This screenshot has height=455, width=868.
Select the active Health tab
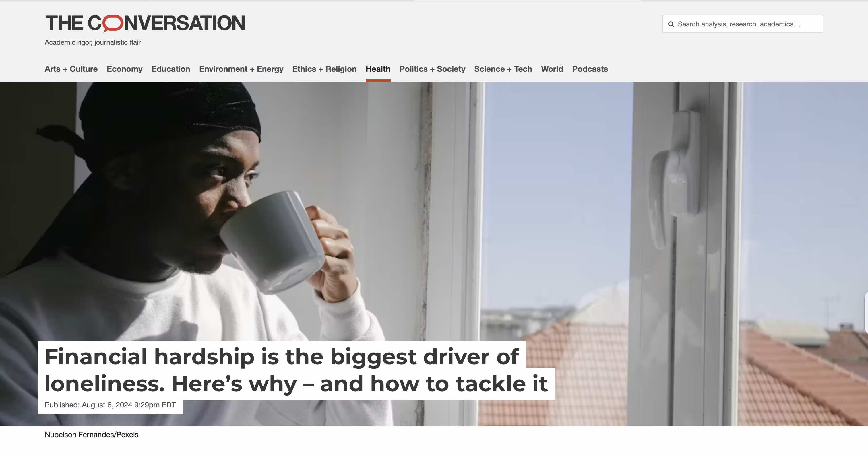pyautogui.click(x=378, y=69)
